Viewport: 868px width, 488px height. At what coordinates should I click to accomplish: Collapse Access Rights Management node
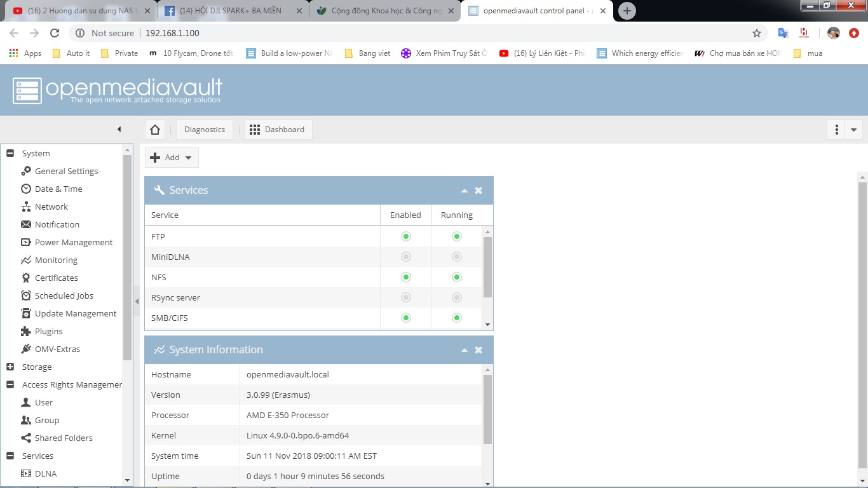point(10,384)
